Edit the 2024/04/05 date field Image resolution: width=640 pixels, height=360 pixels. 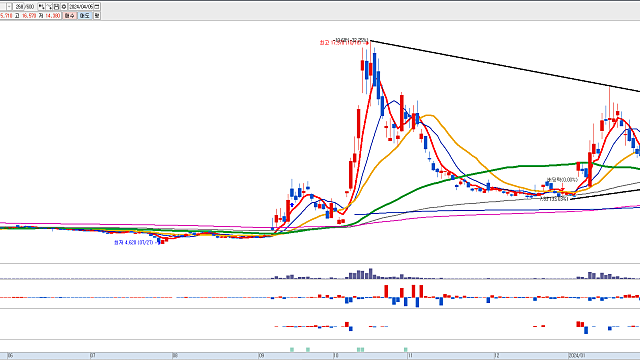(81, 7)
